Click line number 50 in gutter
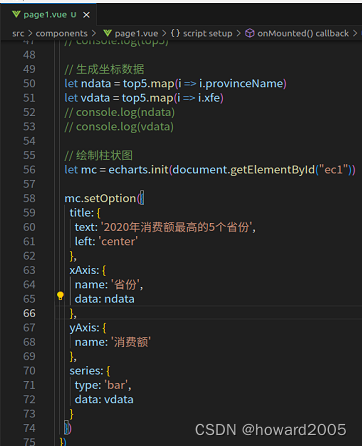The width and height of the screenshot is (362, 446). (29, 83)
